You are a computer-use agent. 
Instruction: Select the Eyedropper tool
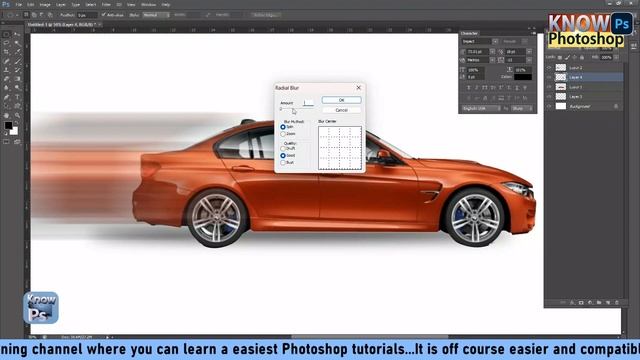point(17,52)
